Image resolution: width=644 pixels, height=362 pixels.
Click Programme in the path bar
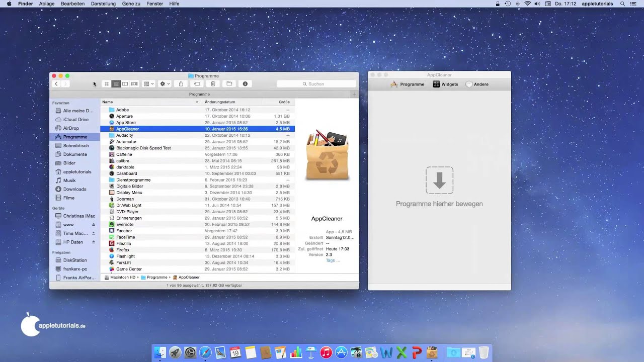pos(154,278)
